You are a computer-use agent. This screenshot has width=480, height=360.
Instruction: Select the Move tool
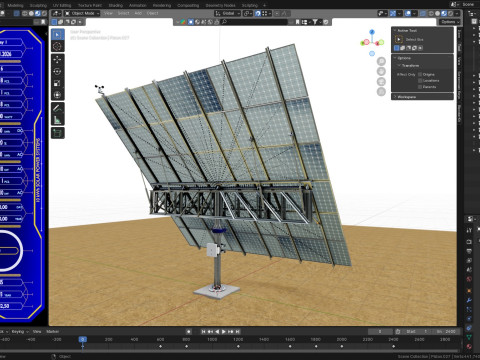[x=57, y=60]
